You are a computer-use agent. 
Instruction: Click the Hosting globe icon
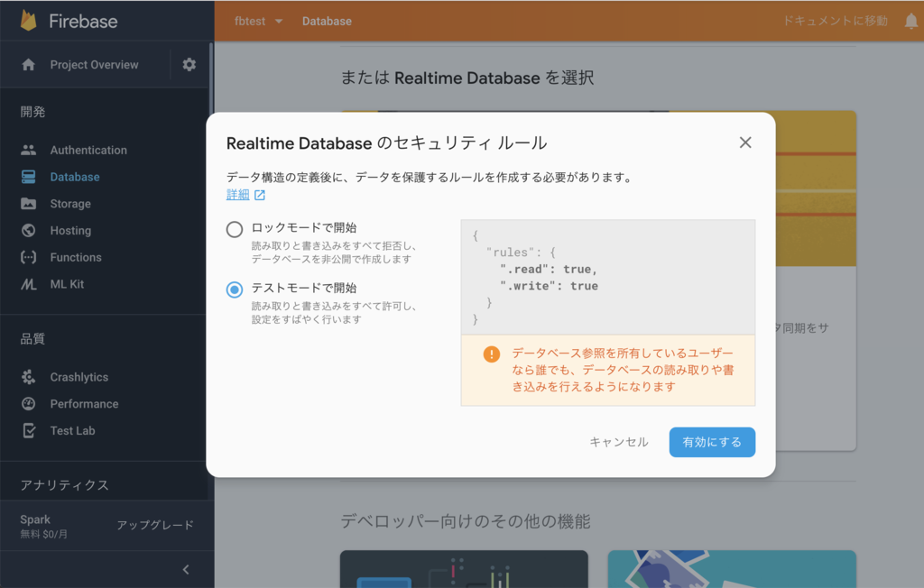coord(28,230)
